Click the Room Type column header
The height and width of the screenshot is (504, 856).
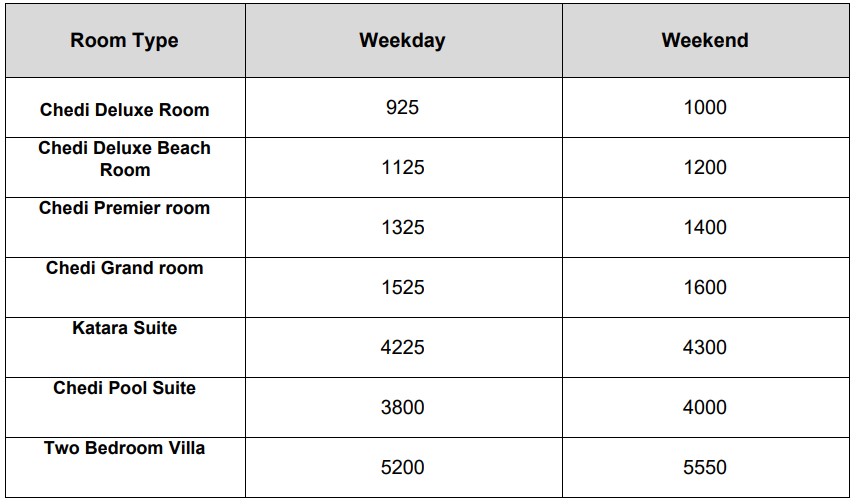pyautogui.click(x=124, y=40)
